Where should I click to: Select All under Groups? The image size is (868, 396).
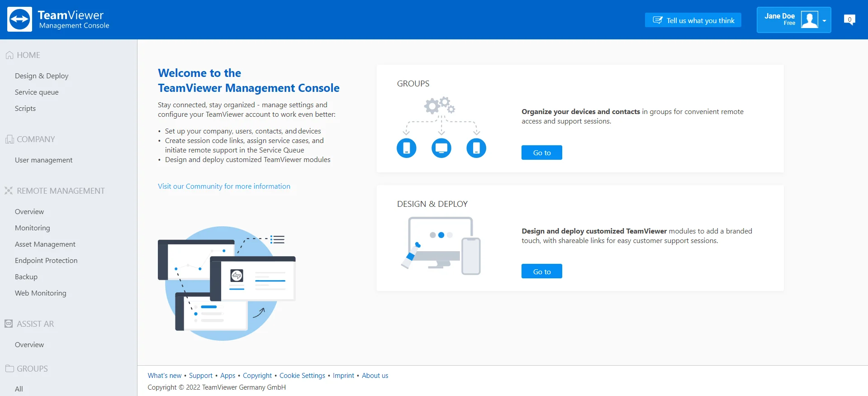point(19,389)
